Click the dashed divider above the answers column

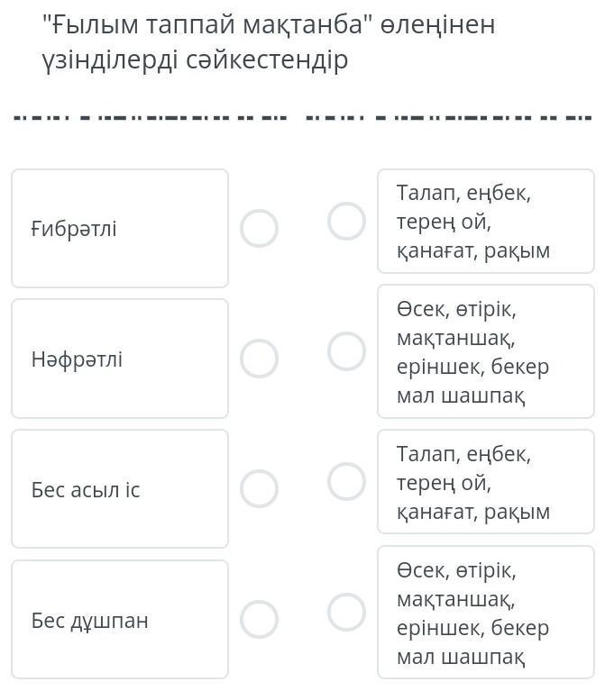(448, 118)
